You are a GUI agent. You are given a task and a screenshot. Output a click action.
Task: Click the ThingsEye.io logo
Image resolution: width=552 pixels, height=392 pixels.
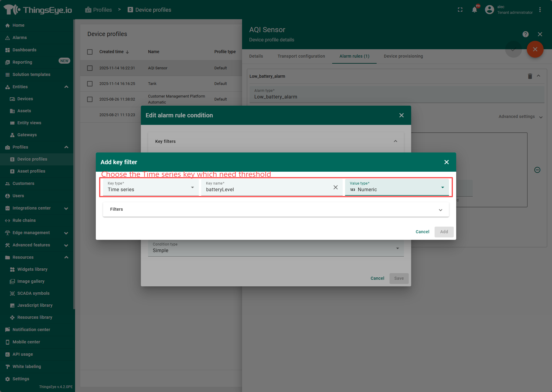[x=38, y=10]
